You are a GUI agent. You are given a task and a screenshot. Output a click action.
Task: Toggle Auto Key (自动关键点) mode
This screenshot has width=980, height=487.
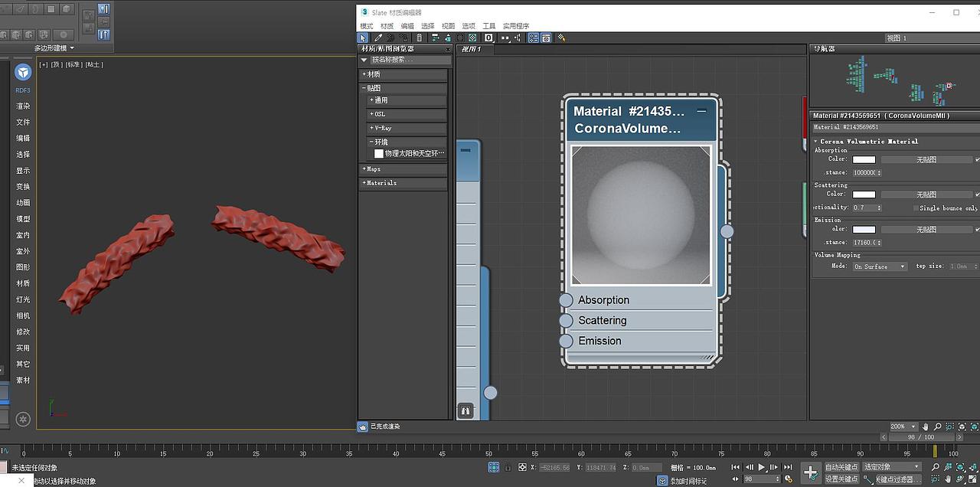pyautogui.click(x=842, y=467)
